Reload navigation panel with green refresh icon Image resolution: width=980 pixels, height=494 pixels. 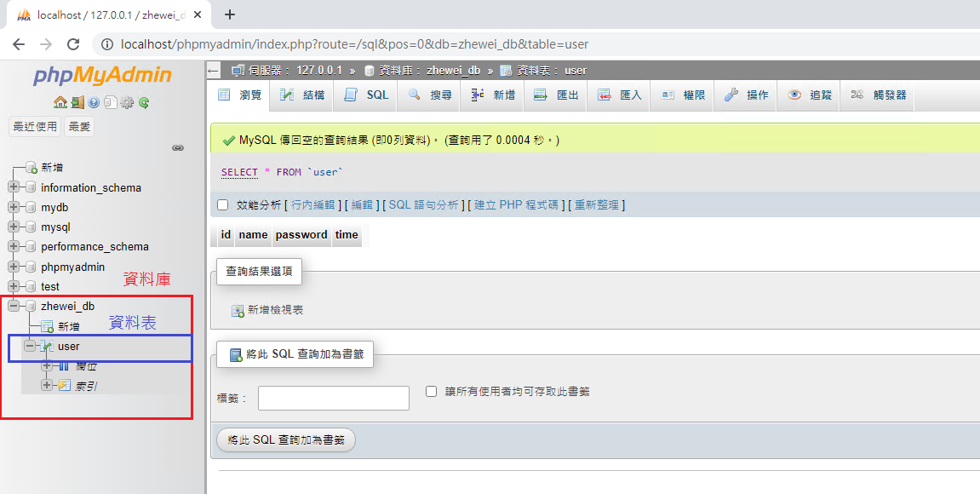click(x=144, y=102)
